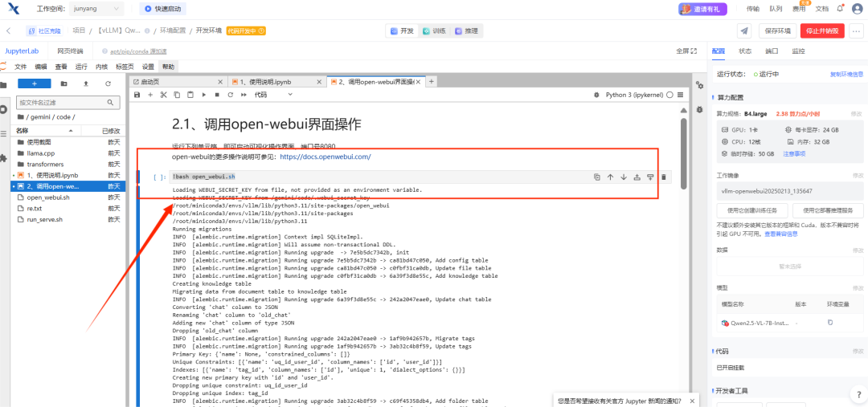Open the docs.openwebui.com link
The height and width of the screenshot is (407, 868).
click(x=325, y=157)
